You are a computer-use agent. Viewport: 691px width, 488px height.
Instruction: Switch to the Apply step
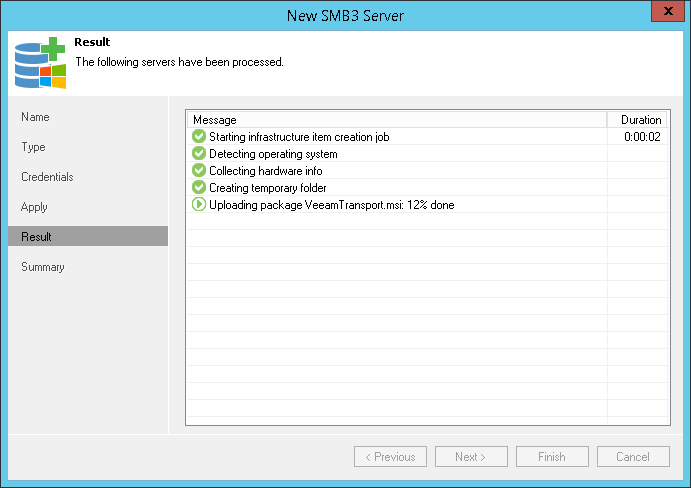(35, 207)
